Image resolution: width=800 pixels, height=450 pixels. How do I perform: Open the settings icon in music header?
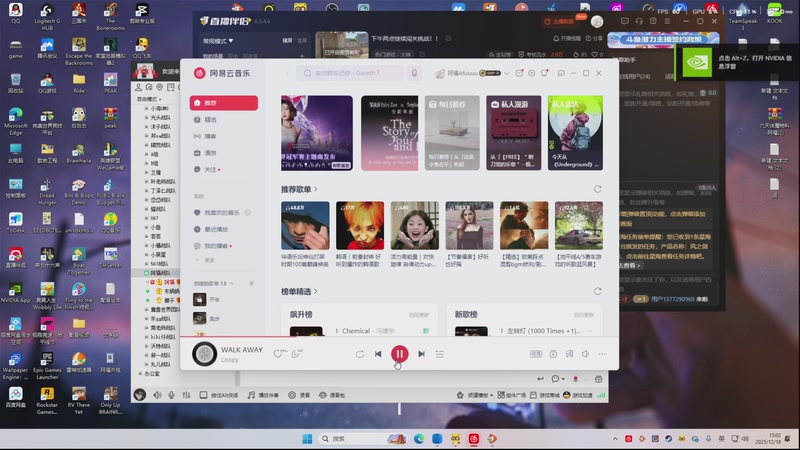[532, 73]
